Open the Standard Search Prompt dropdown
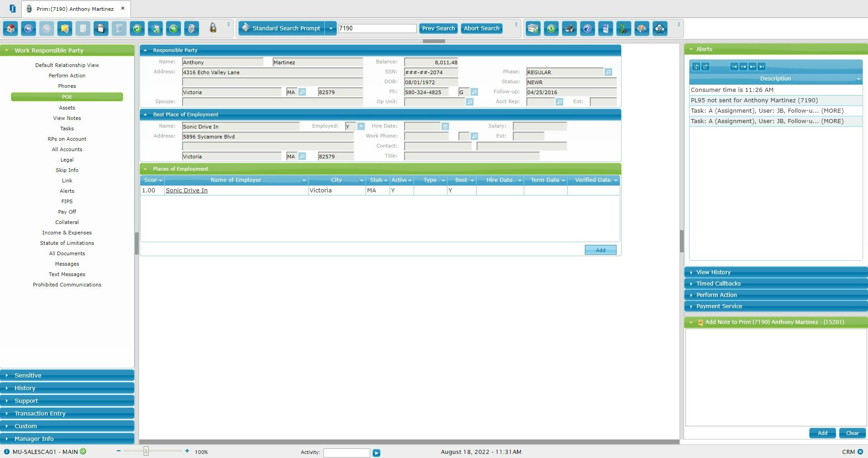Image resolution: width=868 pixels, height=458 pixels. (x=331, y=28)
